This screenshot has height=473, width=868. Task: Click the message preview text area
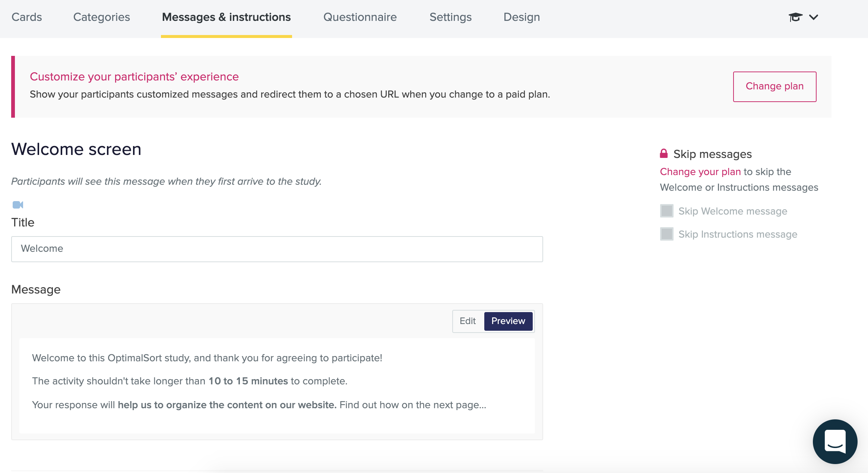point(278,381)
